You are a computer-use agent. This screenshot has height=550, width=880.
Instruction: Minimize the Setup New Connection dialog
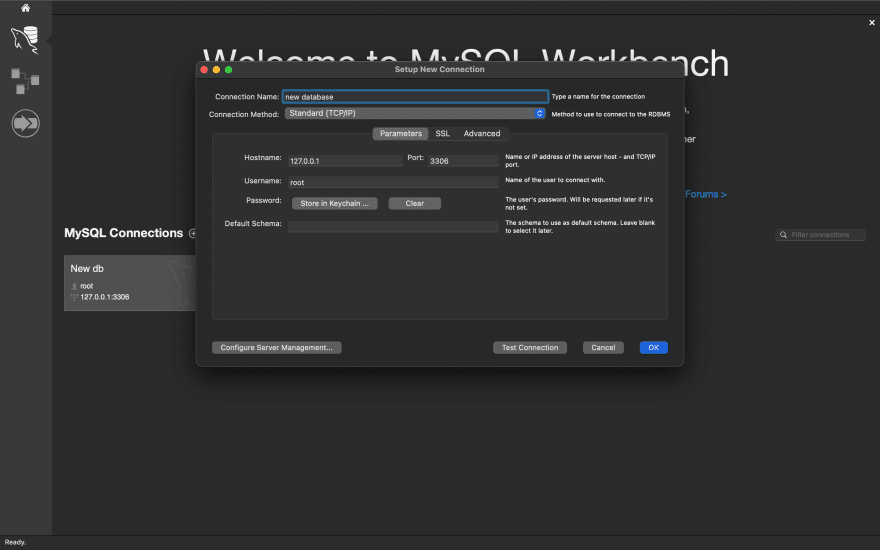(x=216, y=70)
